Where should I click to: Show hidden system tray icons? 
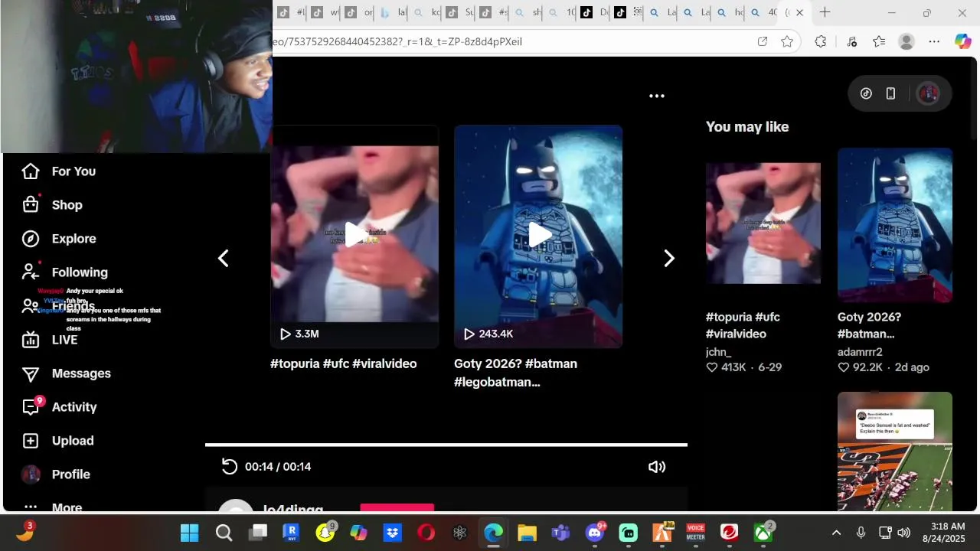click(836, 533)
